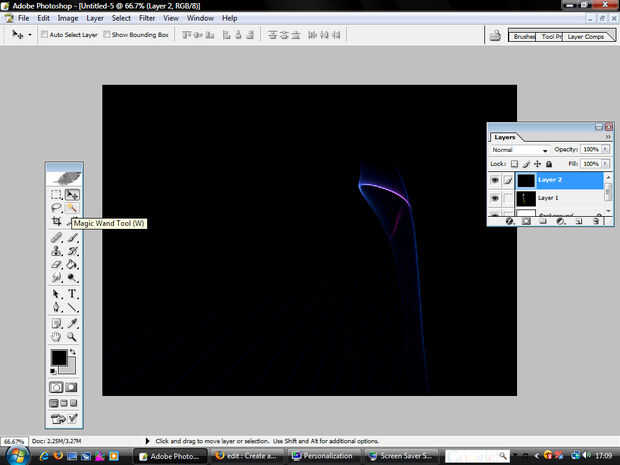
Task: Select the Eraser tool
Action: 56,264
